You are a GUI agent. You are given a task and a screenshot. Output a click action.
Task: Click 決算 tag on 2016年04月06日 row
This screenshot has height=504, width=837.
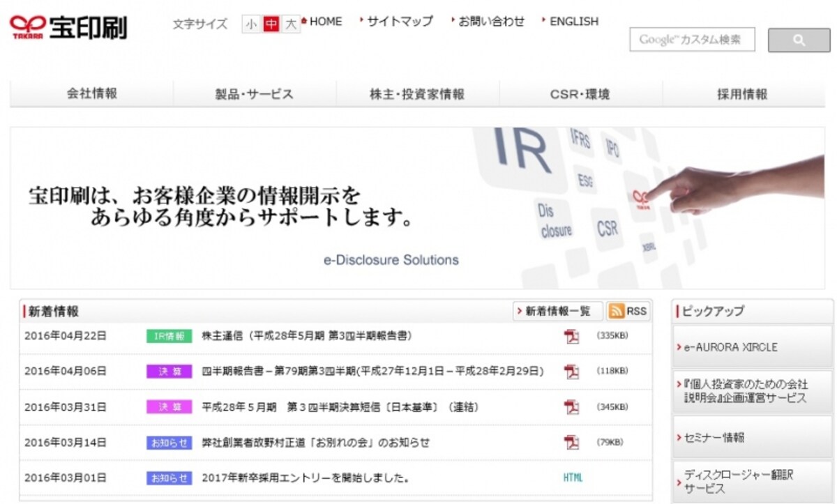pos(169,372)
